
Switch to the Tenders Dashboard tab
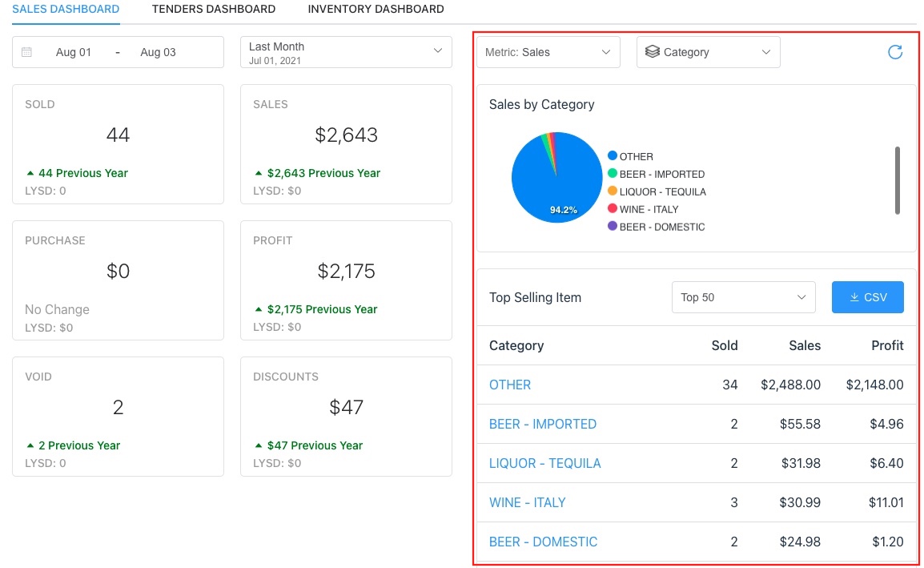coord(214,10)
